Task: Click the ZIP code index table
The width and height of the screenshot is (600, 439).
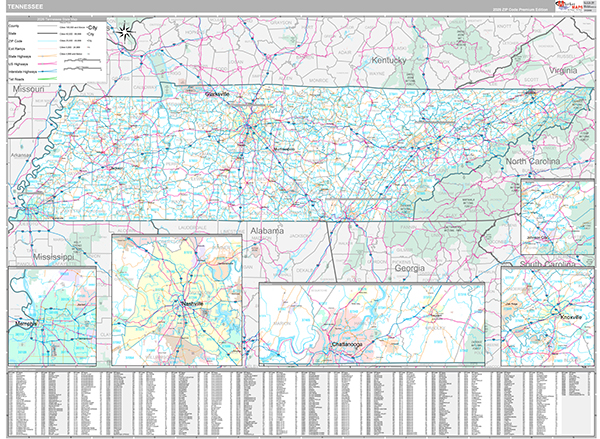Action: point(300,403)
